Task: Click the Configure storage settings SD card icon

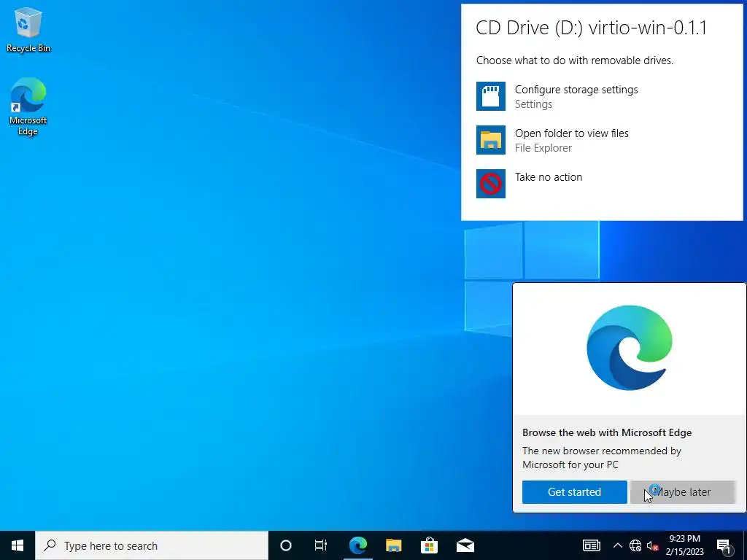Action: [x=491, y=96]
